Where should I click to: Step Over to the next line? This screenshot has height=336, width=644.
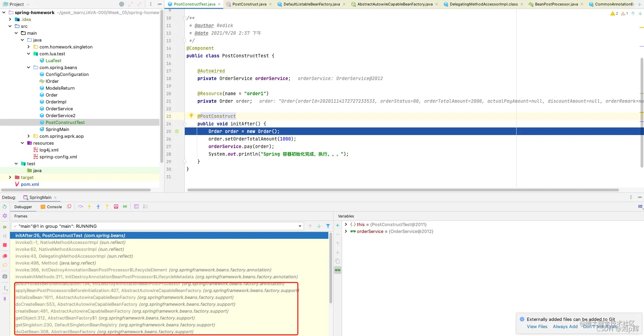[80, 206]
